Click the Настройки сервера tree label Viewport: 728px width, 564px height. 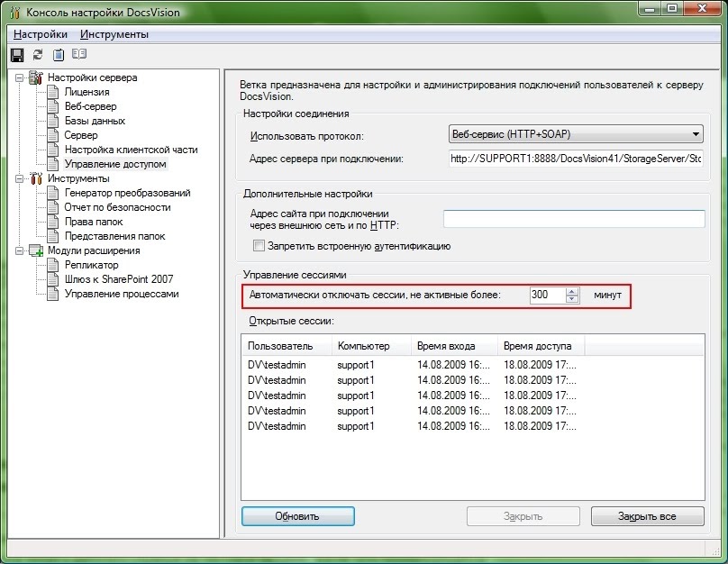93,77
